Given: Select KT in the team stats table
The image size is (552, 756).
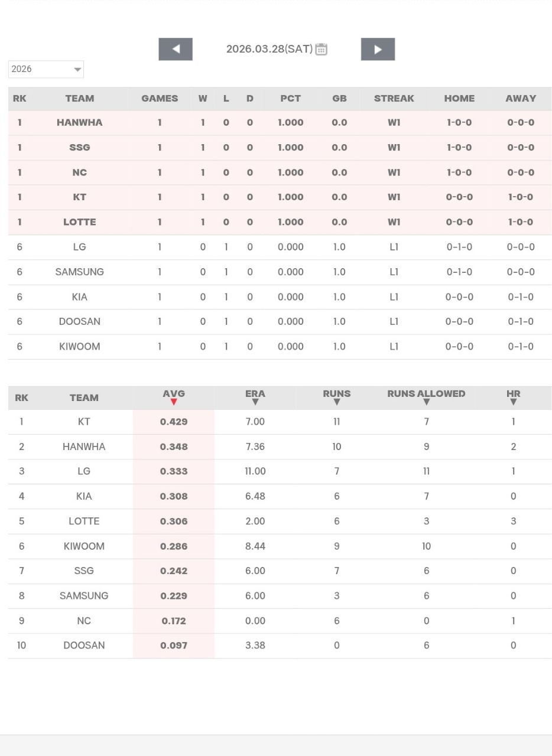Looking at the screenshot, I should tap(84, 422).
